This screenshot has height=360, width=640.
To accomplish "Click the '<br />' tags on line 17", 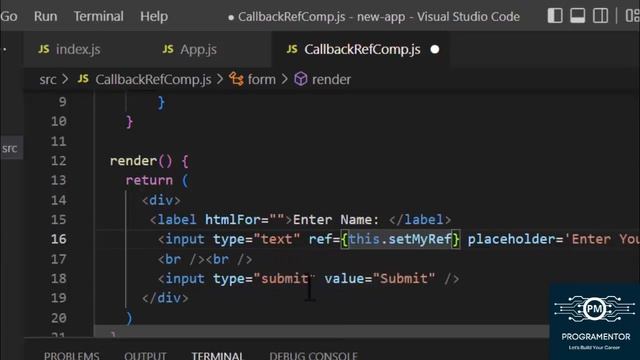I will click(205, 260).
